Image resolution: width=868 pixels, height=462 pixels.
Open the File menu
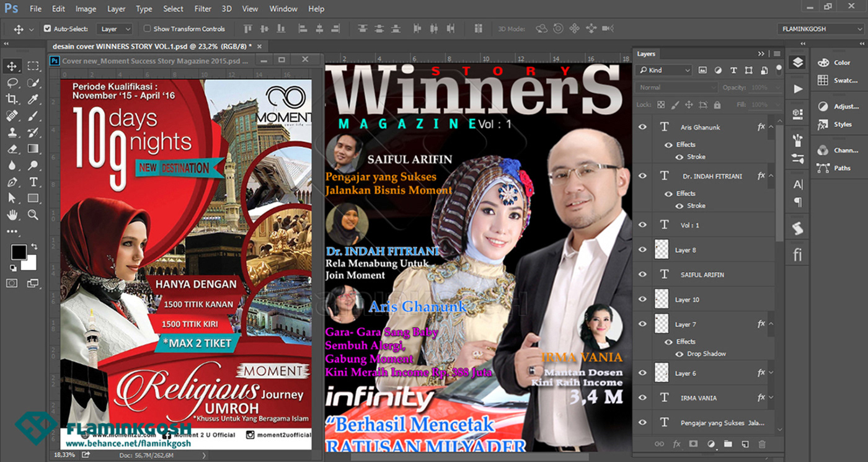[35, 9]
